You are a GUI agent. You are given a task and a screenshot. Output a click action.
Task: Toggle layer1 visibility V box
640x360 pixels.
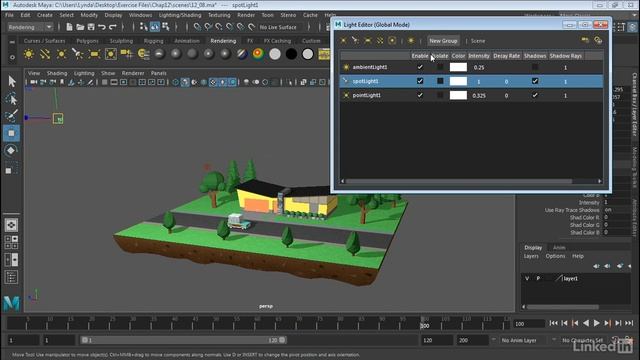tap(527, 278)
